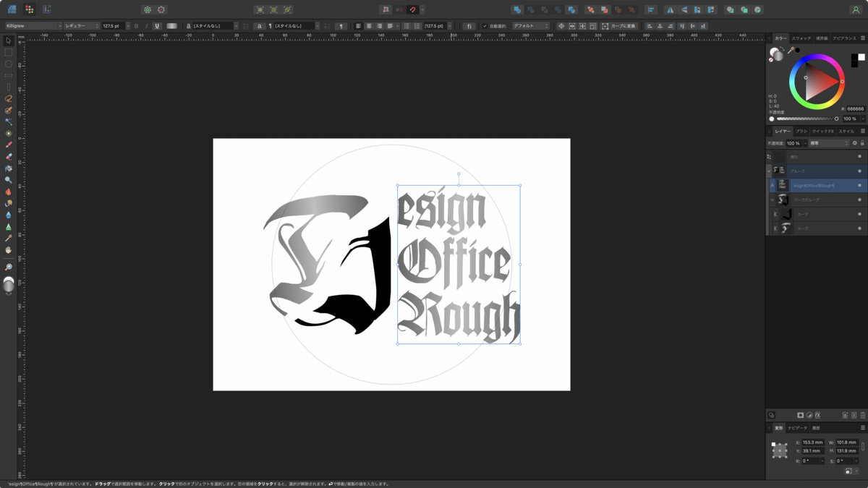Hide the esign Office Rough text layer

click(x=859, y=185)
